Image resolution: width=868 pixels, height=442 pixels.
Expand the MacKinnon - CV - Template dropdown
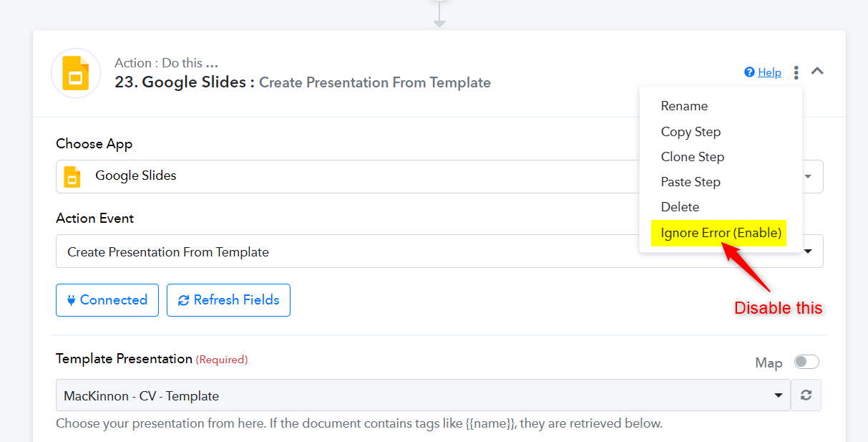[x=423, y=395]
